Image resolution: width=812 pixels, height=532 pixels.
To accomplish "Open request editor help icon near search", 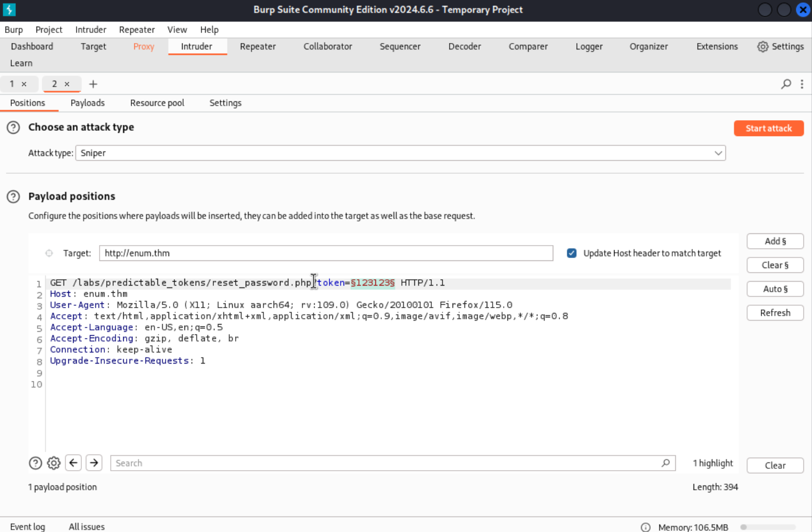I will [35, 463].
